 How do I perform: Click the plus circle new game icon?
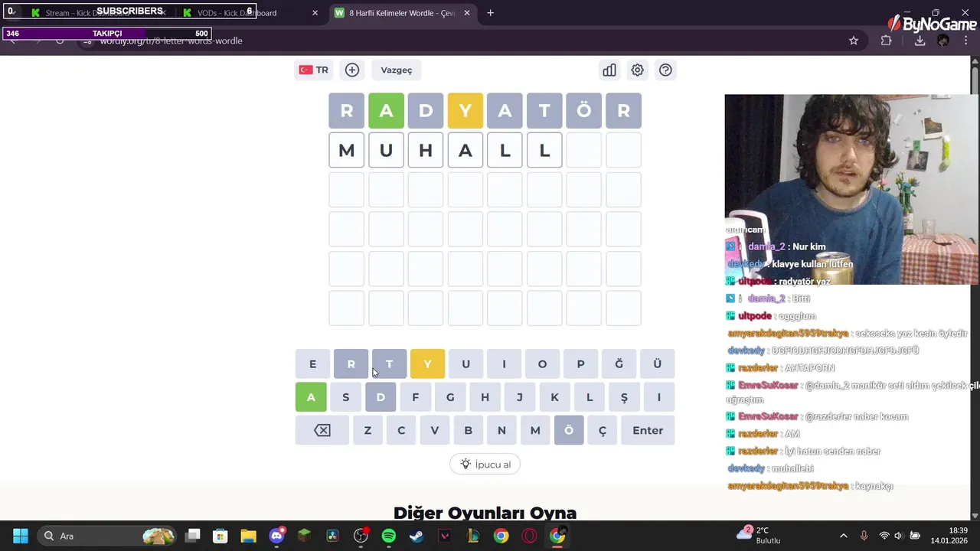click(352, 70)
